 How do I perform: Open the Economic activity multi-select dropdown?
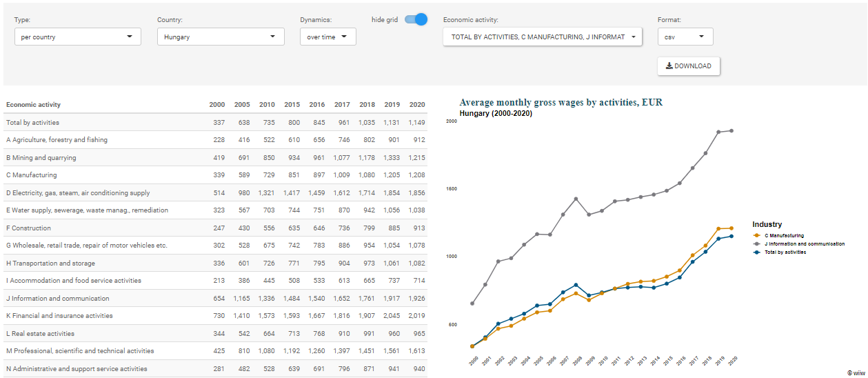542,37
